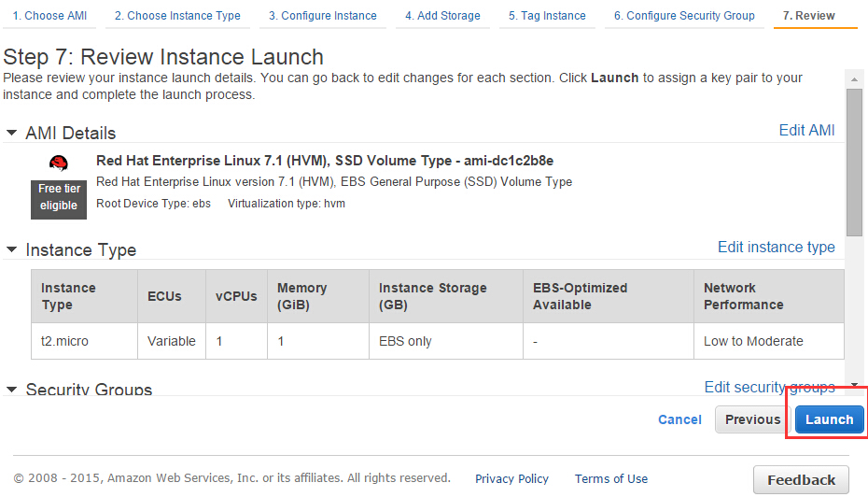
Task: Click the 'Memory (GiB)' column header
Action: (318, 296)
